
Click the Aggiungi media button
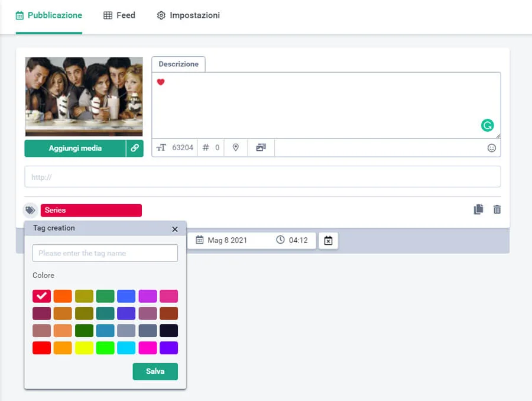[75, 148]
